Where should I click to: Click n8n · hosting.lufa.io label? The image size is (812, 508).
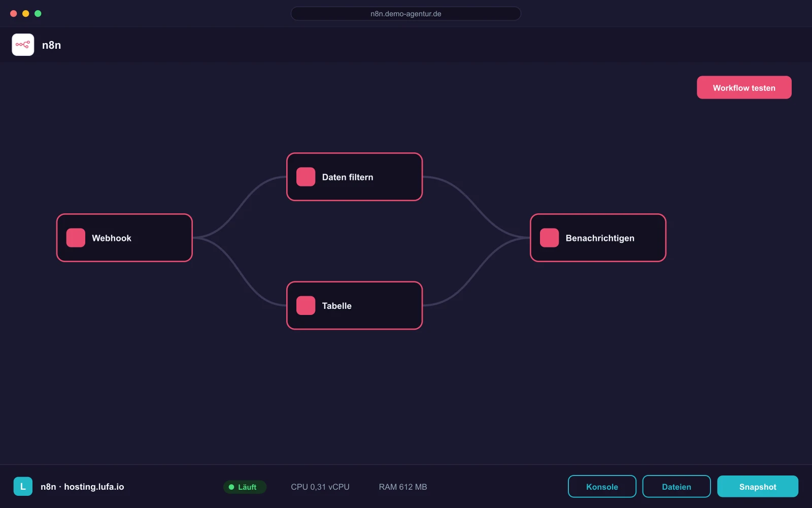[82, 487]
